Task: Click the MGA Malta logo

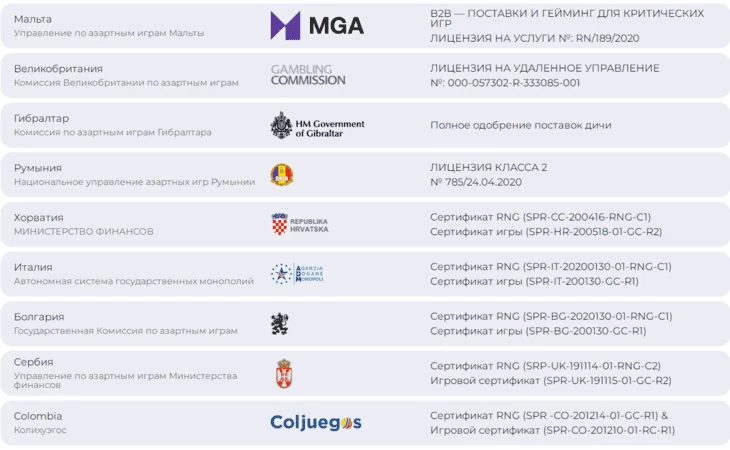Action: [x=317, y=26]
